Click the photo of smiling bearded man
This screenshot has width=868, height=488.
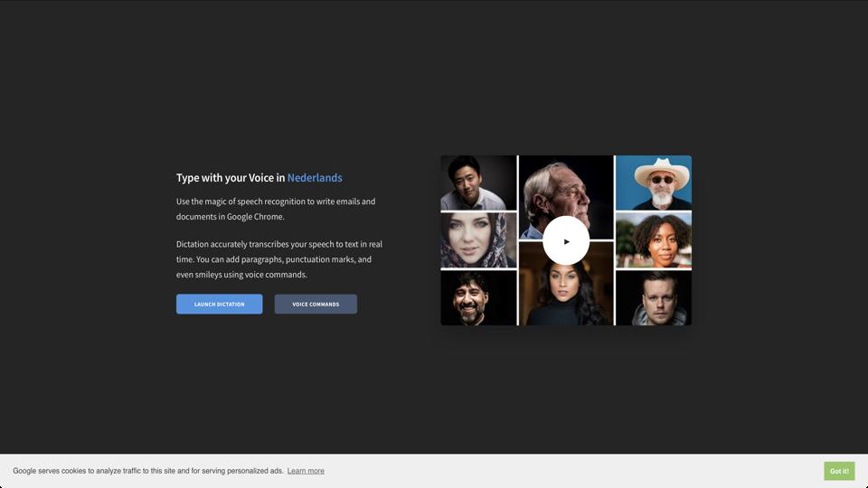(x=478, y=297)
